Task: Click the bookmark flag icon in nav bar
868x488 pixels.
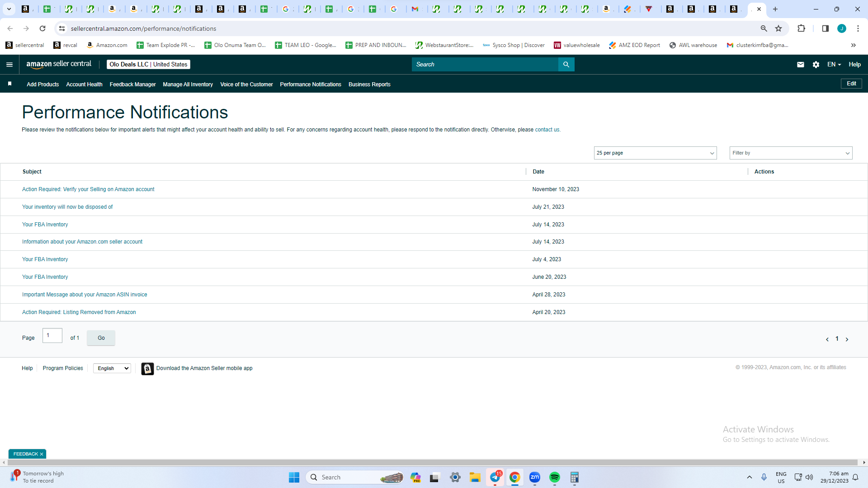Action: point(9,84)
